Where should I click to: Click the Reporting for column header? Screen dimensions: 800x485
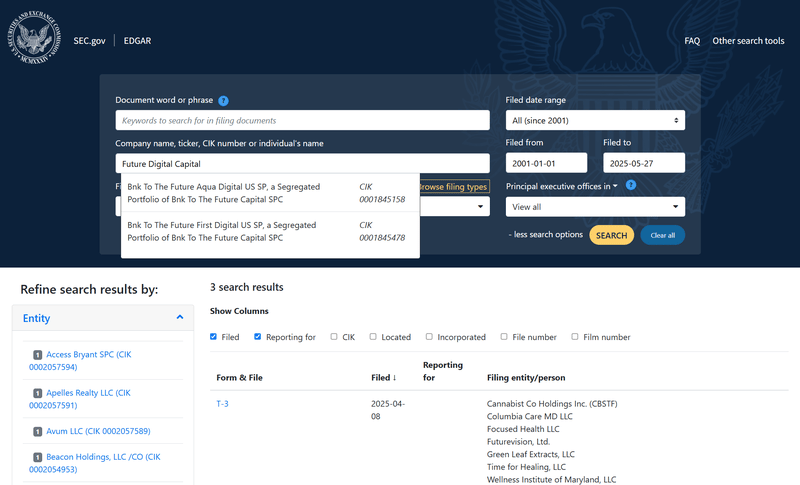[443, 371]
